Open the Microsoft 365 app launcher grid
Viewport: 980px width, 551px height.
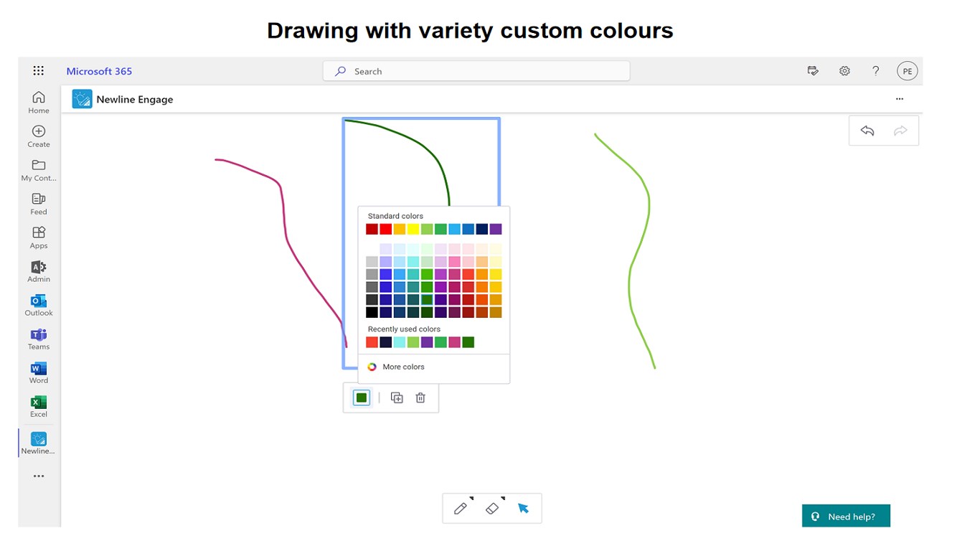point(39,71)
